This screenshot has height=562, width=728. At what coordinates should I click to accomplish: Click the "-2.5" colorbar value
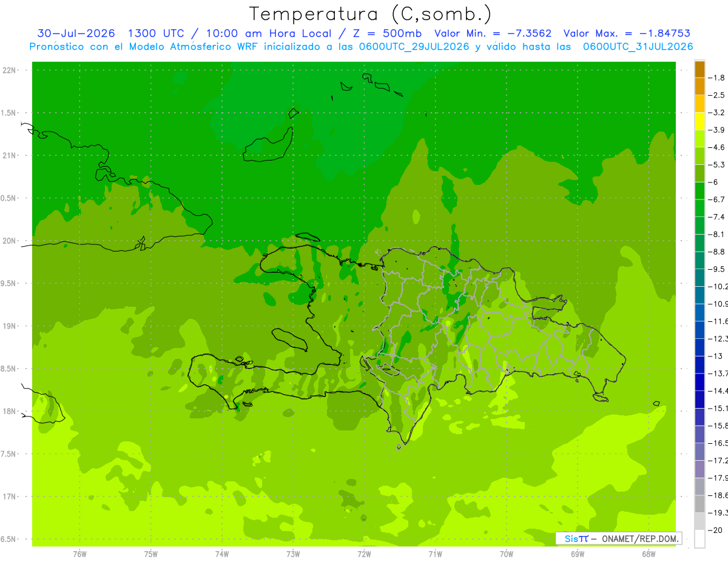[716, 95]
